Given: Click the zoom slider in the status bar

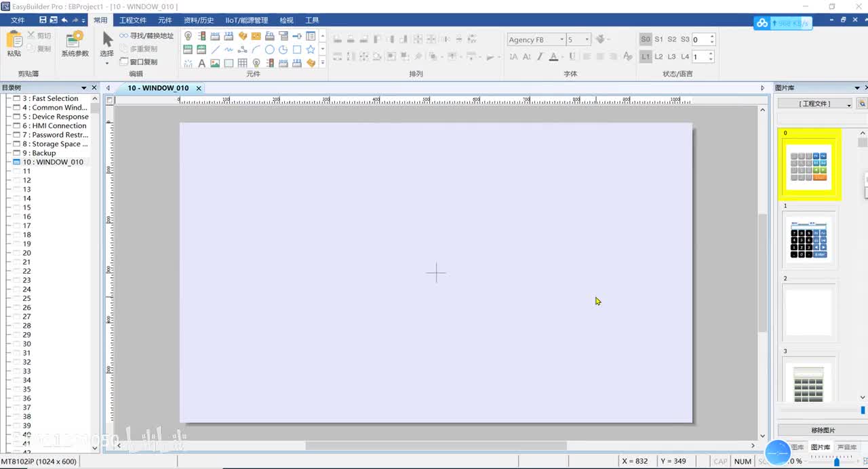Looking at the screenshot, I should 837,462.
